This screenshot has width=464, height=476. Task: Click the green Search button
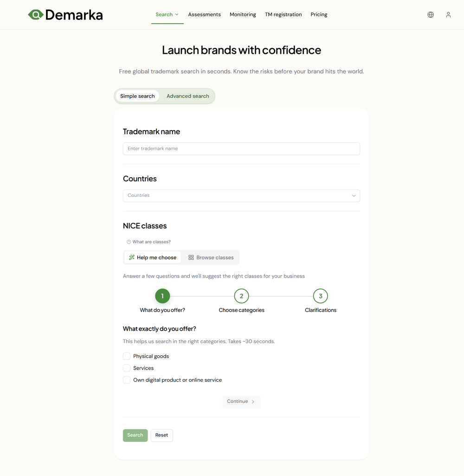[135, 435]
